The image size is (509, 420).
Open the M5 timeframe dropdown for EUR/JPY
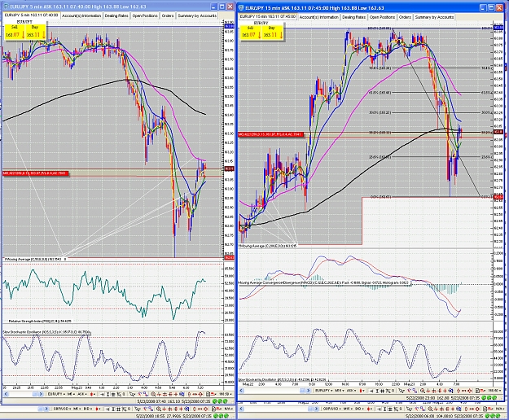tap(71, 394)
